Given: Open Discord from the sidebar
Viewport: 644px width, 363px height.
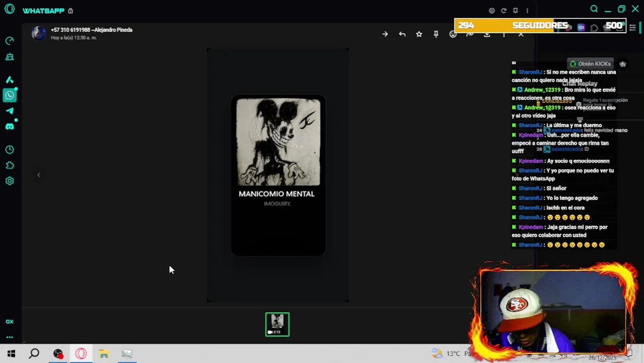Looking at the screenshot, I should [10, 127].
